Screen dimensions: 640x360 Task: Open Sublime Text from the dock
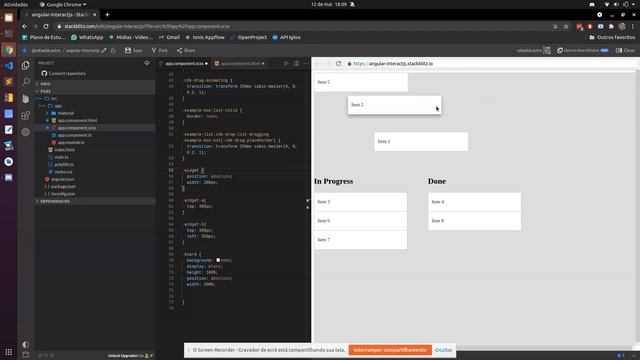[9, 82]
